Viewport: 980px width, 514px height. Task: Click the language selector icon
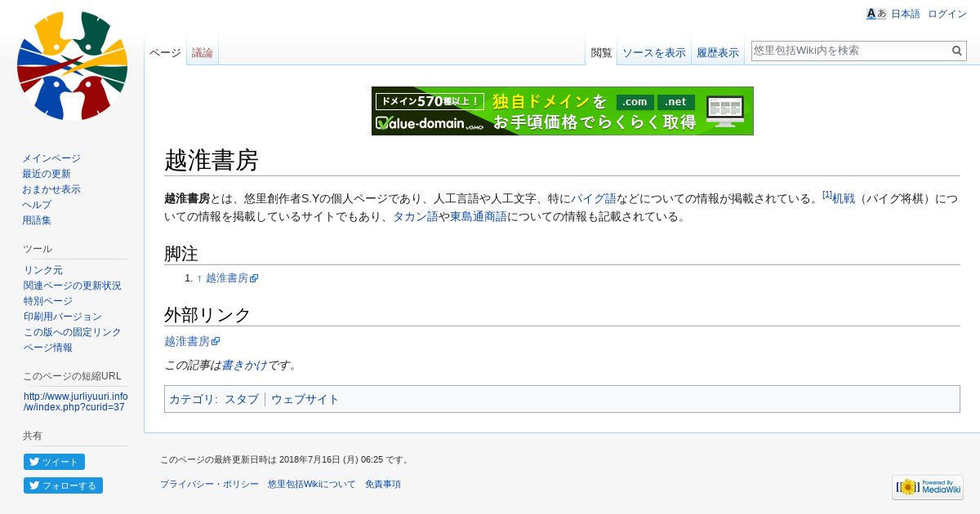pyautogui.click(x=876, y=14)
